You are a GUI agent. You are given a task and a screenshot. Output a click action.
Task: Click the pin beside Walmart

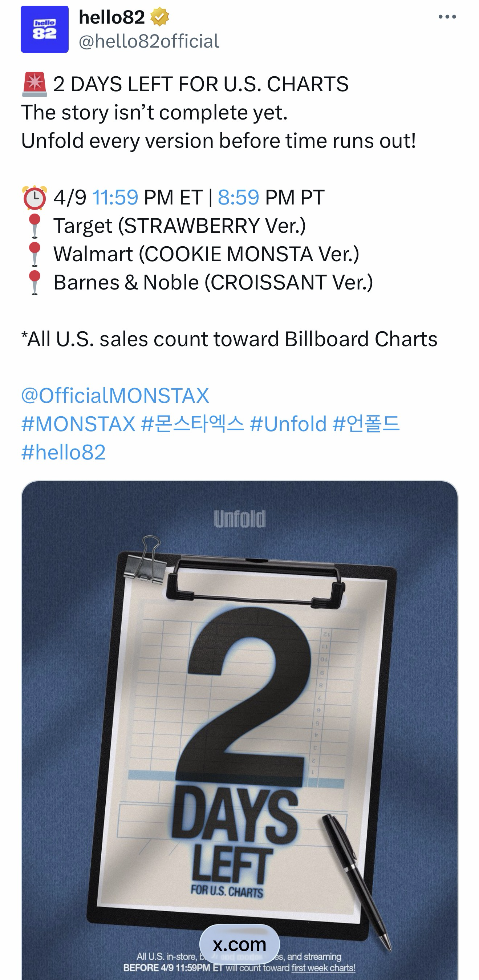[x=34, y=254]
